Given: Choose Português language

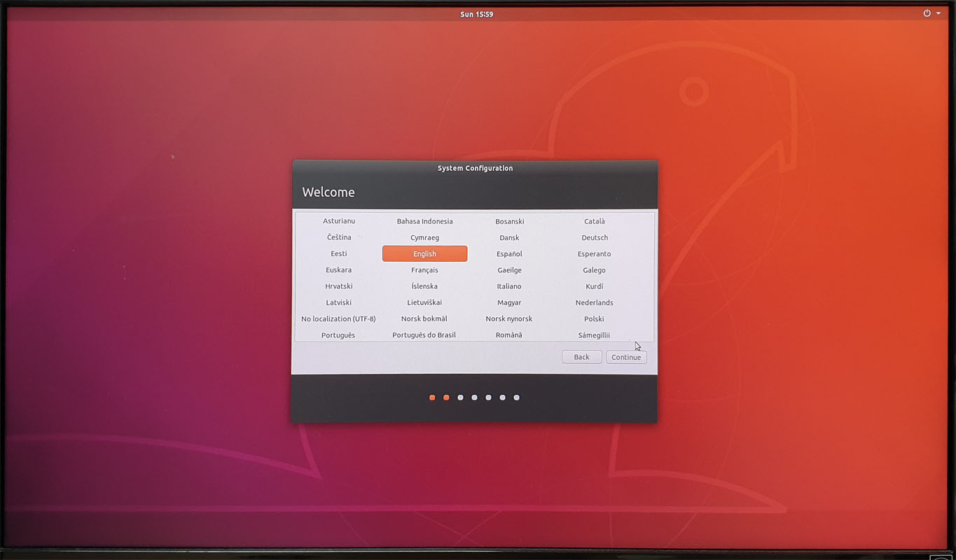Looking at the screenshot, I should coord(339,335).
